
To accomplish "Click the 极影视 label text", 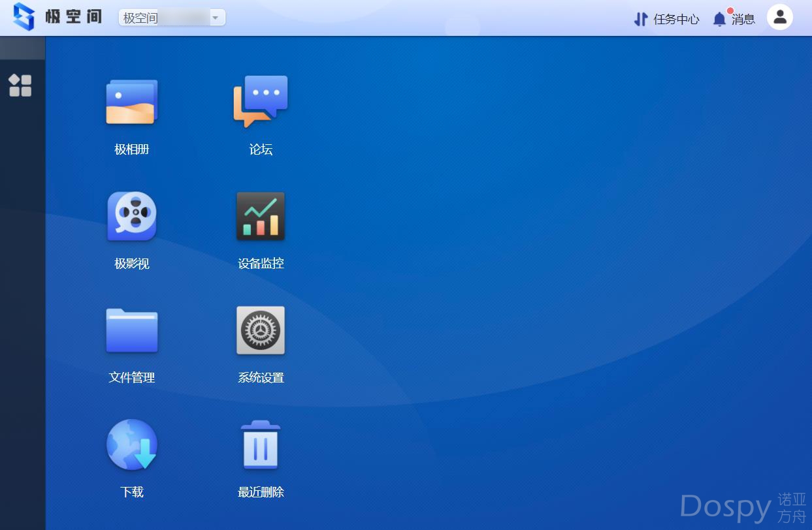I will click(x=132, y=264).
